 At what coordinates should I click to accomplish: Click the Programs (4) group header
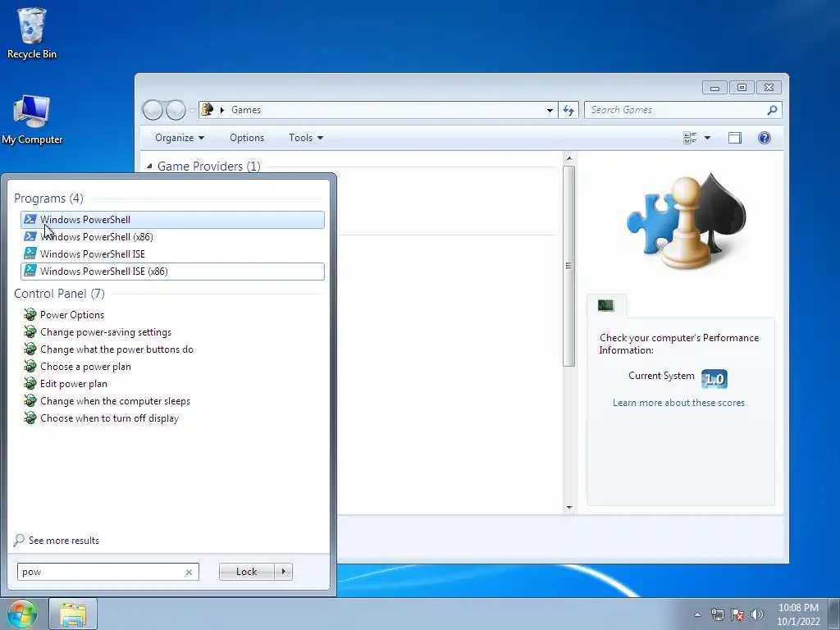(x=48, y=199)
